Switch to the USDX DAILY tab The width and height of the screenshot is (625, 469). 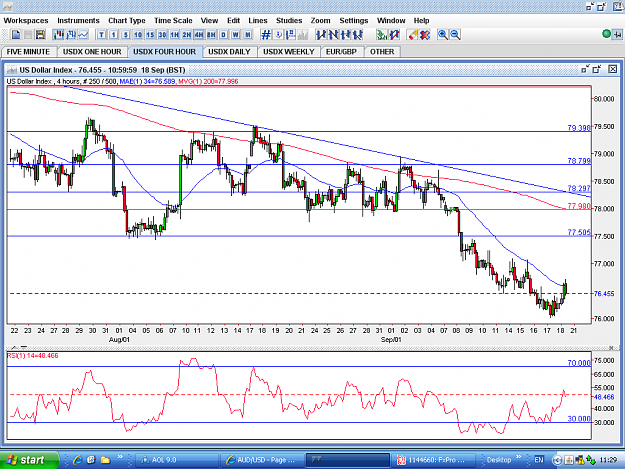(229, 52)
